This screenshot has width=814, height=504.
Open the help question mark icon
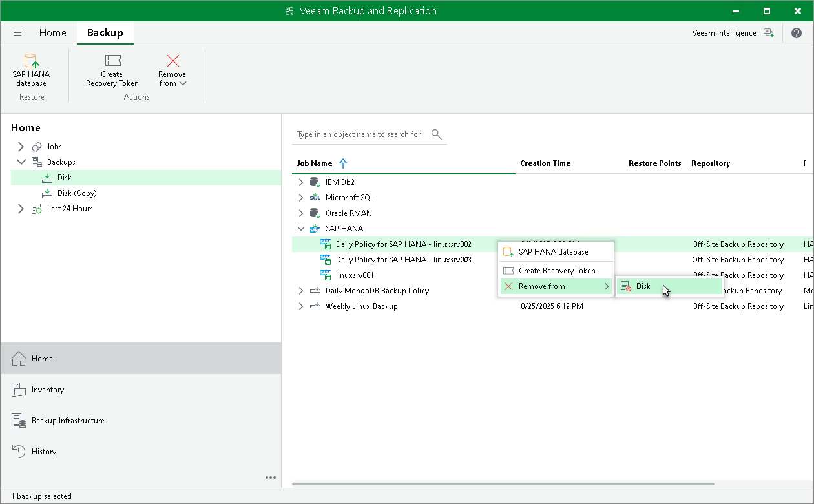(796, 33)
